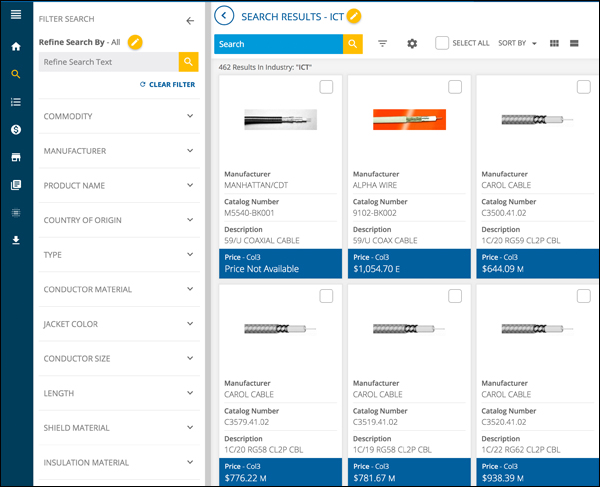
Task: Expand the Shield Material filter
Action: 119,428
